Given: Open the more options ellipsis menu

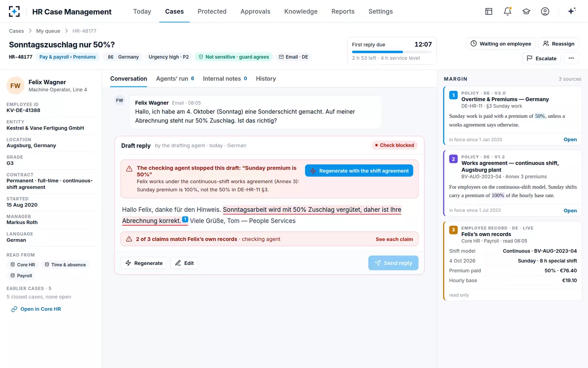Looking at the screenshot, I should (571, 58).
